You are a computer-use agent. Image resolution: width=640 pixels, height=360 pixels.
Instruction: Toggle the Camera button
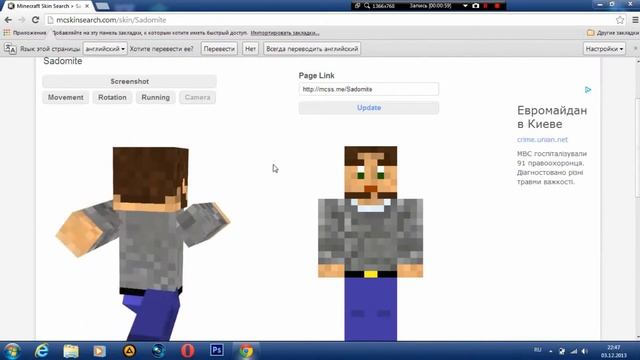click(x=198, y=97)
